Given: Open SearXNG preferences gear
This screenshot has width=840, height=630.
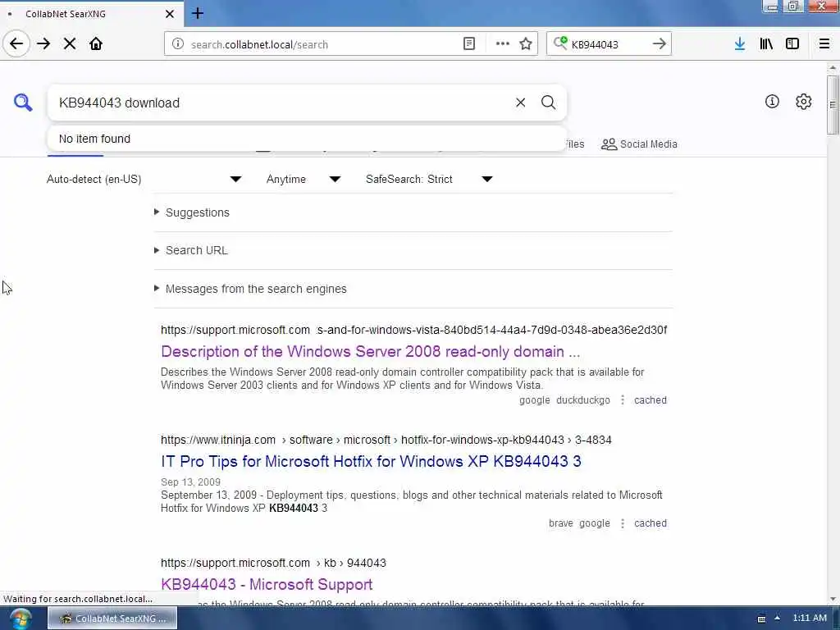Looking at the screenshot, I should click(x=804, y=101).
